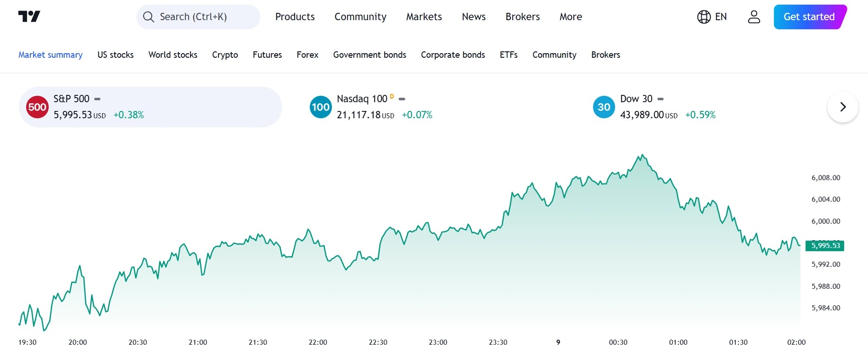Click the 5,995.53 price label on axis

pos(825,246)
